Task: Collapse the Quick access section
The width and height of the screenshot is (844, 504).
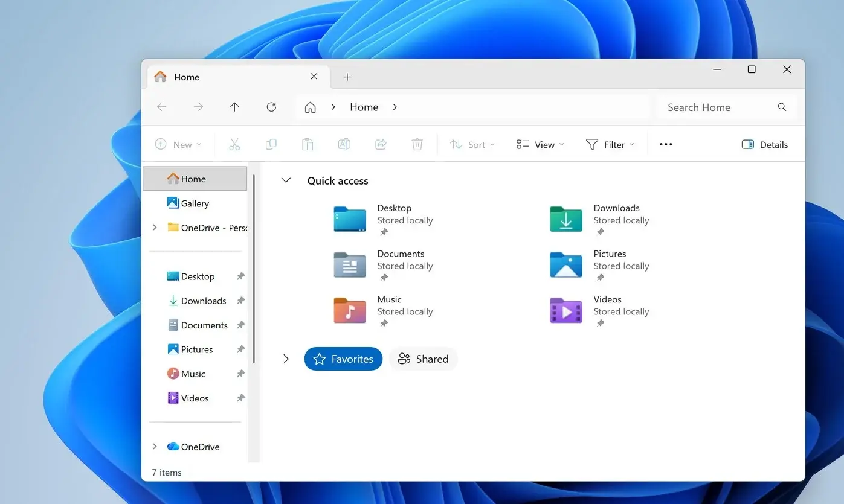Action: pyautogui.click(x=286, y=180)
